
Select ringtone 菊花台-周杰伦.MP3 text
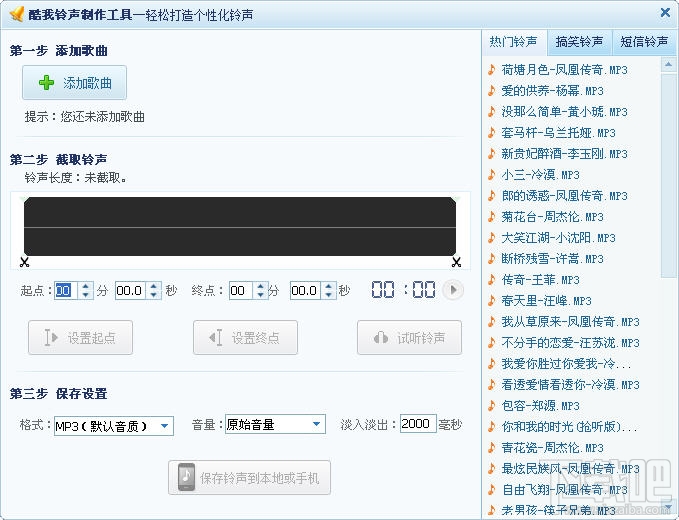[552, 216]
